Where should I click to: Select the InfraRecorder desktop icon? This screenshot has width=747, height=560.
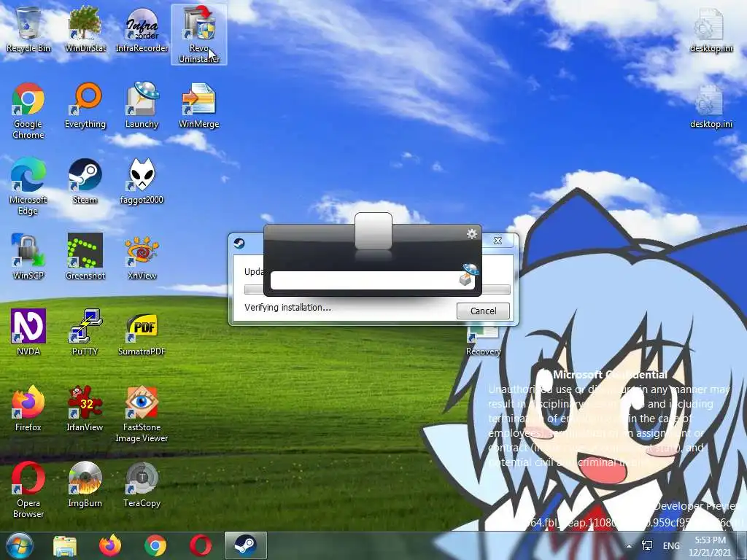pos(142,29)
